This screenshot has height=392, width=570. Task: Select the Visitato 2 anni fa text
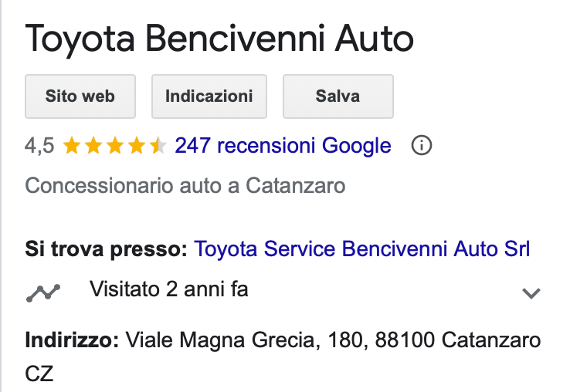(168, 290)
